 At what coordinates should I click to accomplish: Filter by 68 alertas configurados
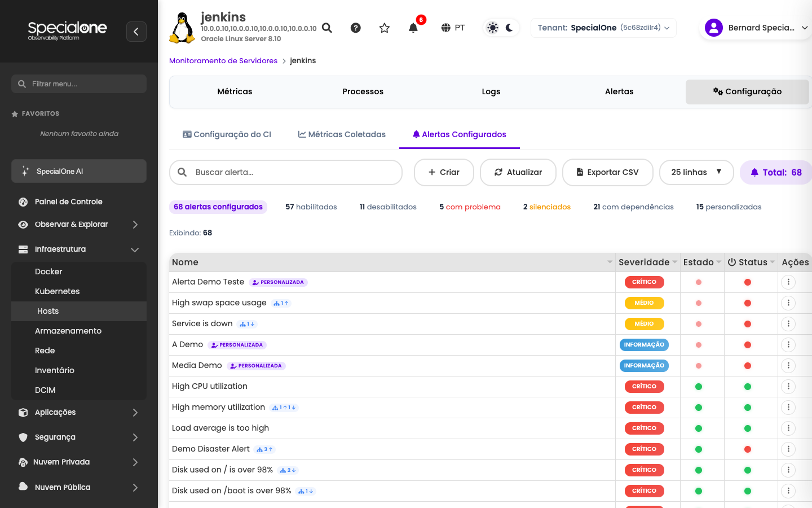(x=218, y=207)
